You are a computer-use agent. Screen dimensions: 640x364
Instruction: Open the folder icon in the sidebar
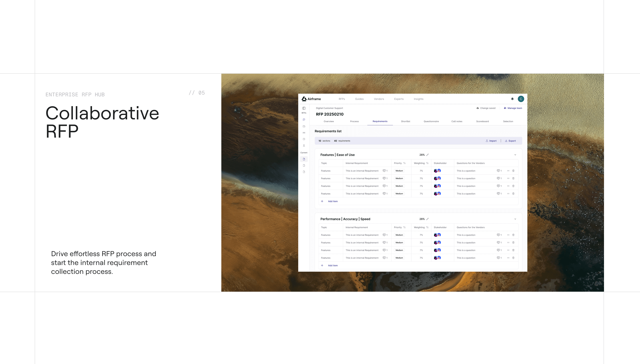(x=304, y=126)
